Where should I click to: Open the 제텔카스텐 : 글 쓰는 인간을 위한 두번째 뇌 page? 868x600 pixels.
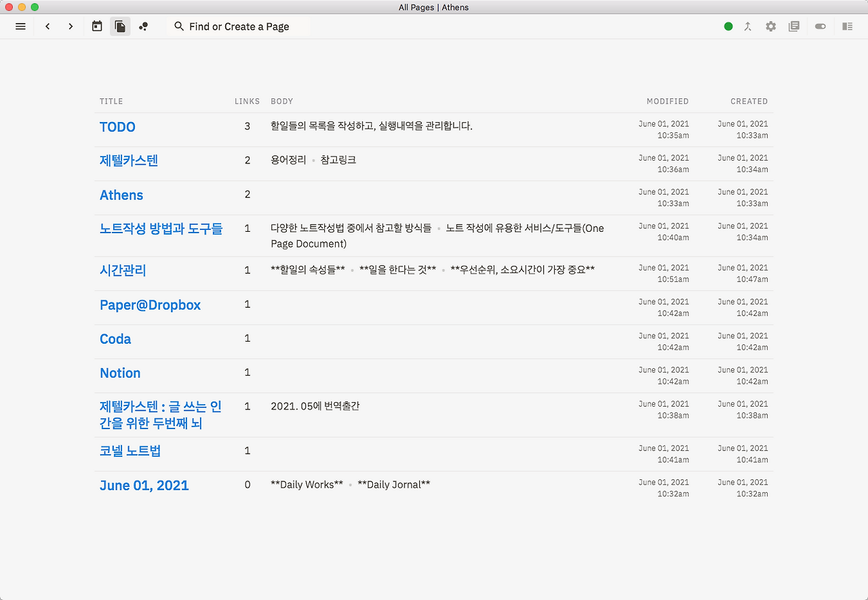161,415
